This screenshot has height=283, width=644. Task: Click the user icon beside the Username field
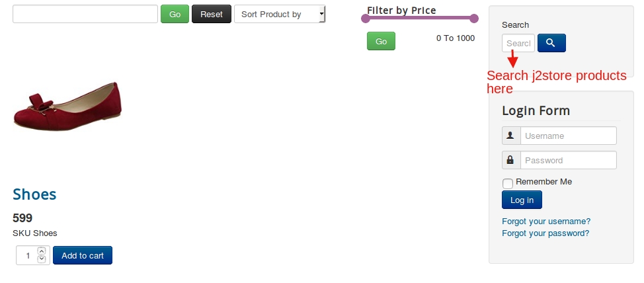(510, 136)
